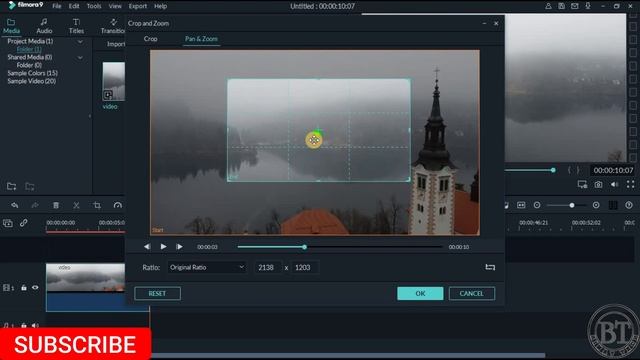Step forward one frame in dialog
This screenshot has width=640, height=360.
pyautogui.click(x=179, y=247)
